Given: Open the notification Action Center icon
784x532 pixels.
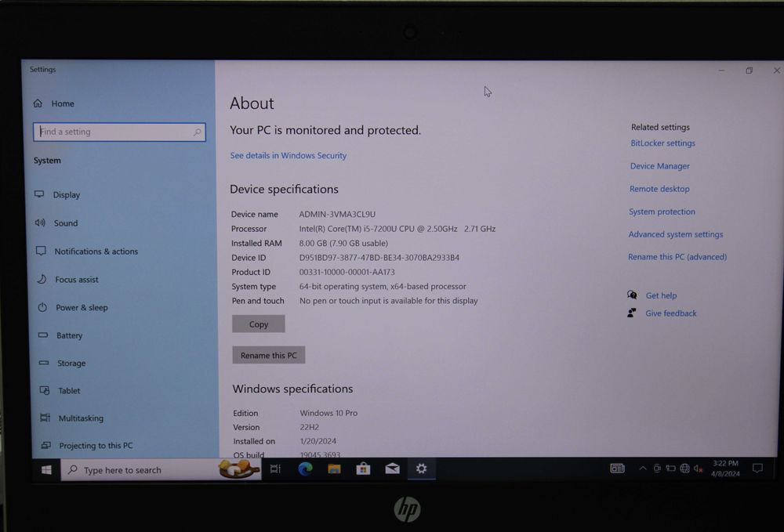Looking at the screenshot, I should (x=757, y=468).
